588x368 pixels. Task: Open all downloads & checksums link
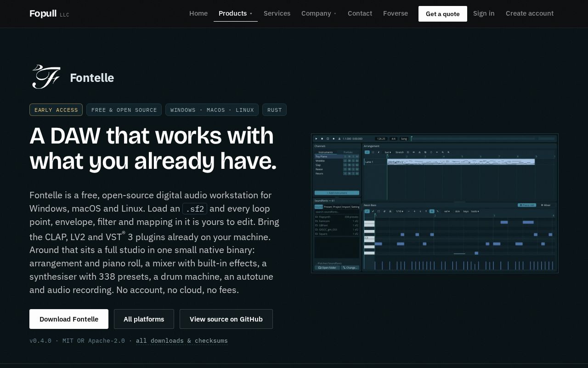[x=182, y=341]
